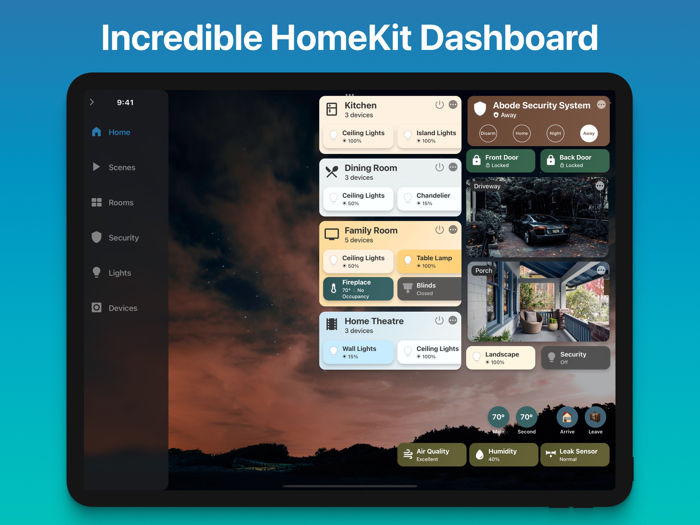
Task: Run the Leave scene
Action: tap(595, 417)
